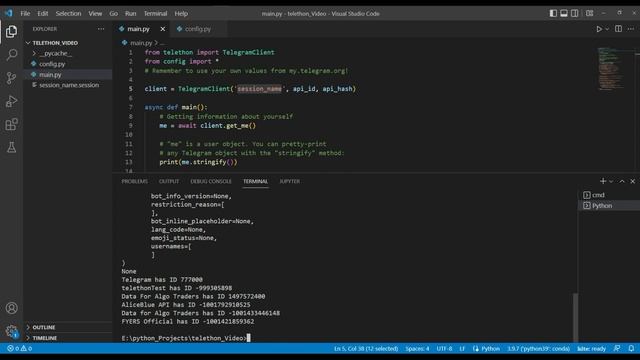The width and height of the screenshot is (640, 360).
Task: Switch to the OUTPUT panel tab
Action: click(x=169, y=181)
